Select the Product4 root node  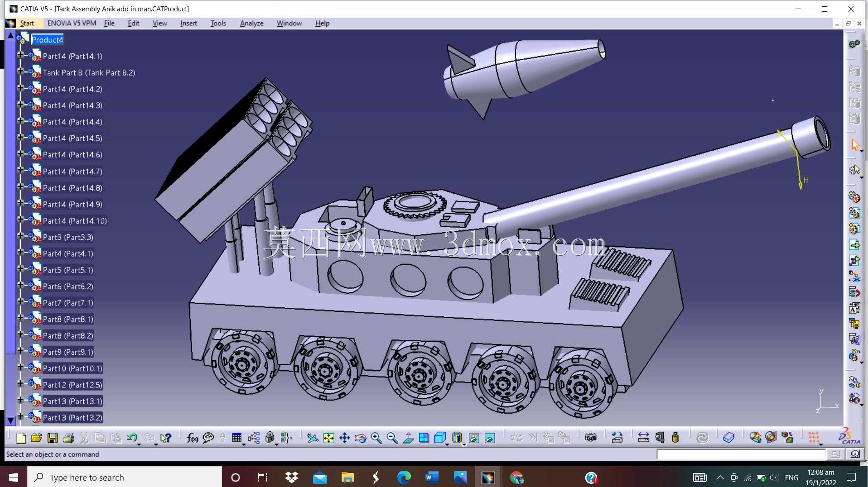pyautogui.click(x=47, y=40)
